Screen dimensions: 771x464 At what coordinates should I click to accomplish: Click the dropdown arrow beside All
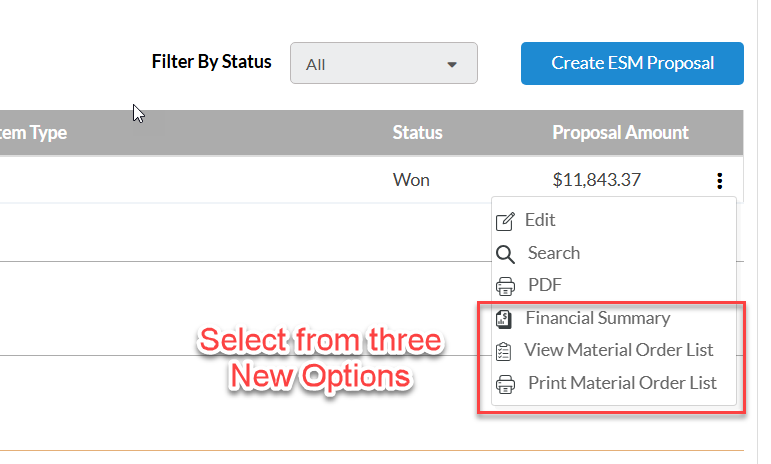452,65
